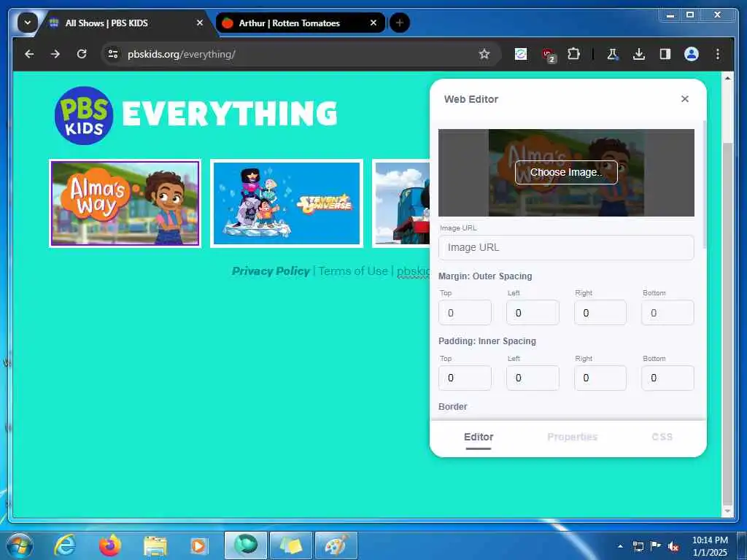The image size is (747, 560).
Task: Close the Arthur Rotten Tomatoes tab
Action: click(x=373, y=23)
